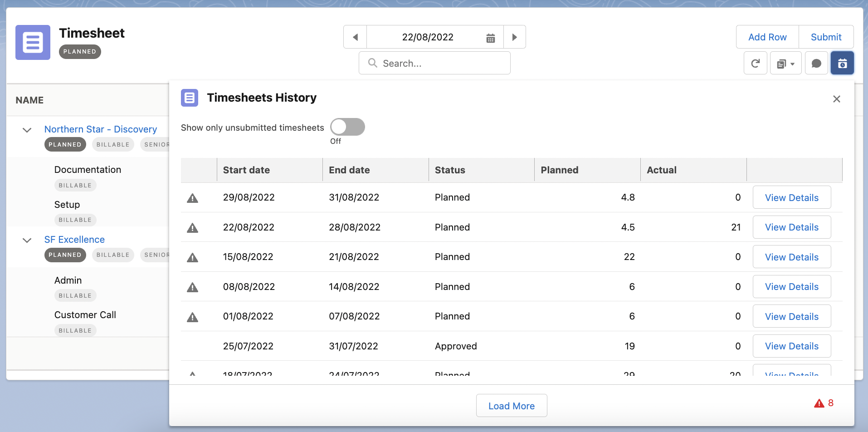Click the refresh timesheet icon
Screen dimensions: 868x432
point(755,64)
